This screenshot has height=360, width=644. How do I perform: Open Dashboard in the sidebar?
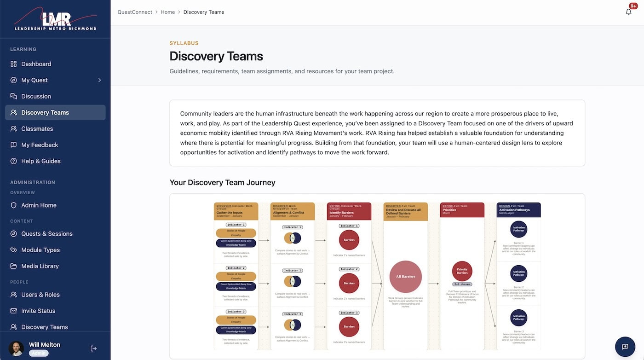click(55, 64)
